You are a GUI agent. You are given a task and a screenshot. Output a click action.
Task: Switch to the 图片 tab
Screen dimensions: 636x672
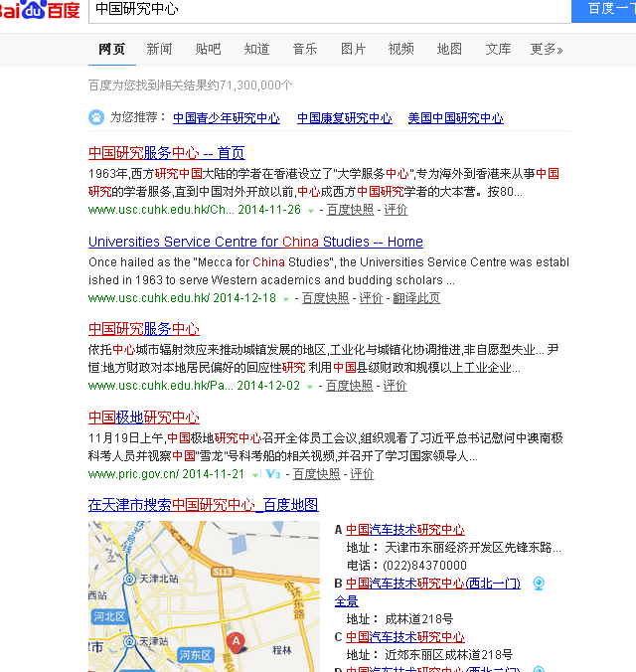coord(353,50)
